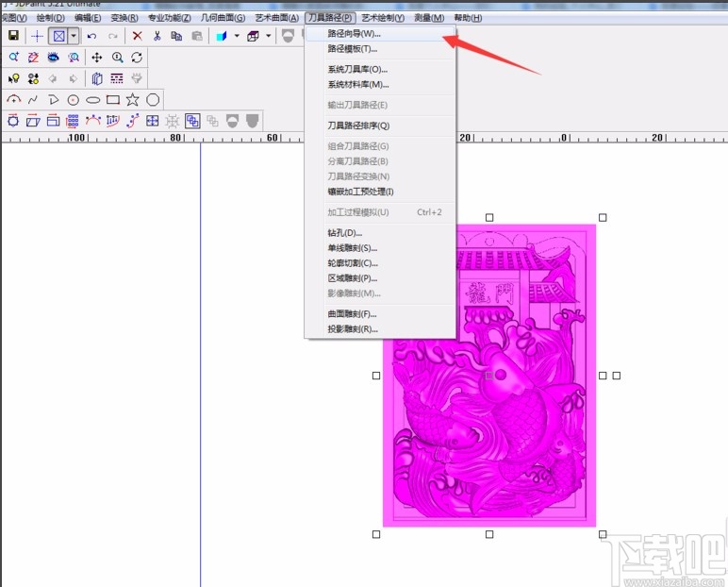Open the 艺术绘制(Y) menu
Viewport: 728px width, 587px height.
(x=383, y=18)
